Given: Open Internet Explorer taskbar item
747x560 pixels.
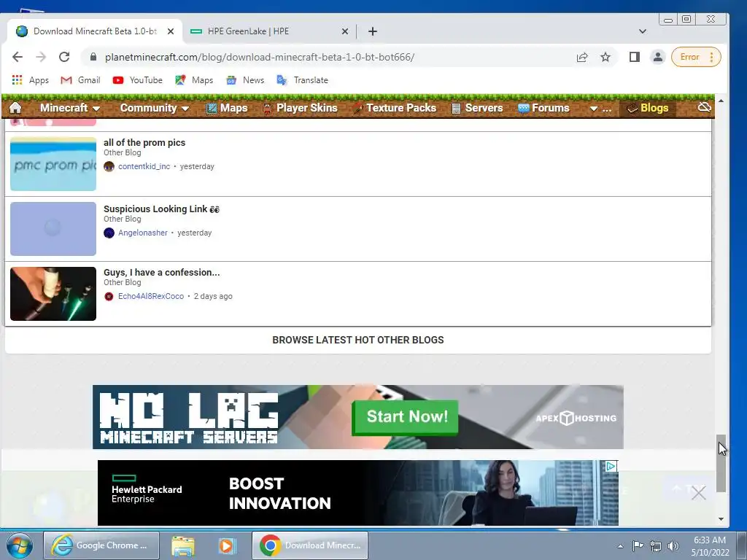Looking at the screenshot, I should tap(101, 545).
